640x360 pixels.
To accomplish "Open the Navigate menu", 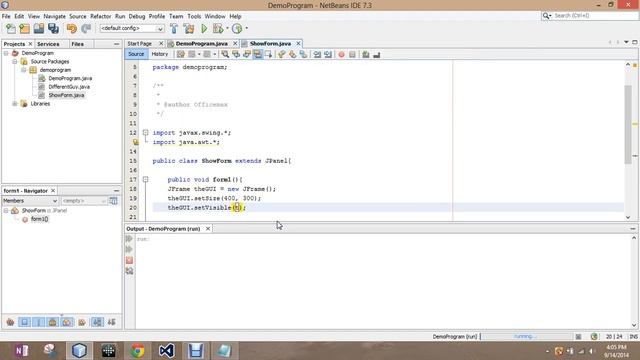I will point(54,16).
